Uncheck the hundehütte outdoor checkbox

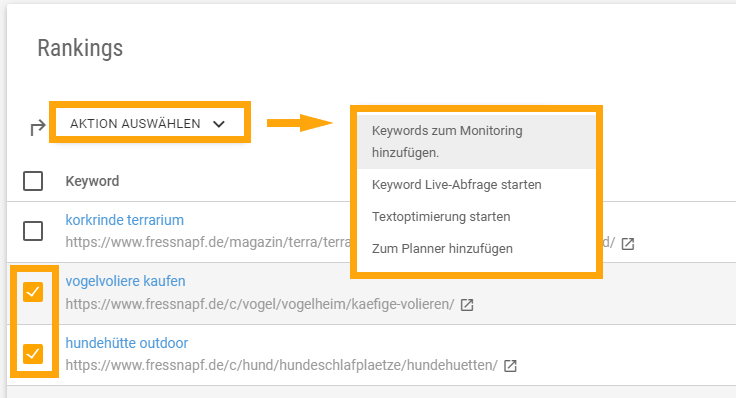[x=33, y=353]
